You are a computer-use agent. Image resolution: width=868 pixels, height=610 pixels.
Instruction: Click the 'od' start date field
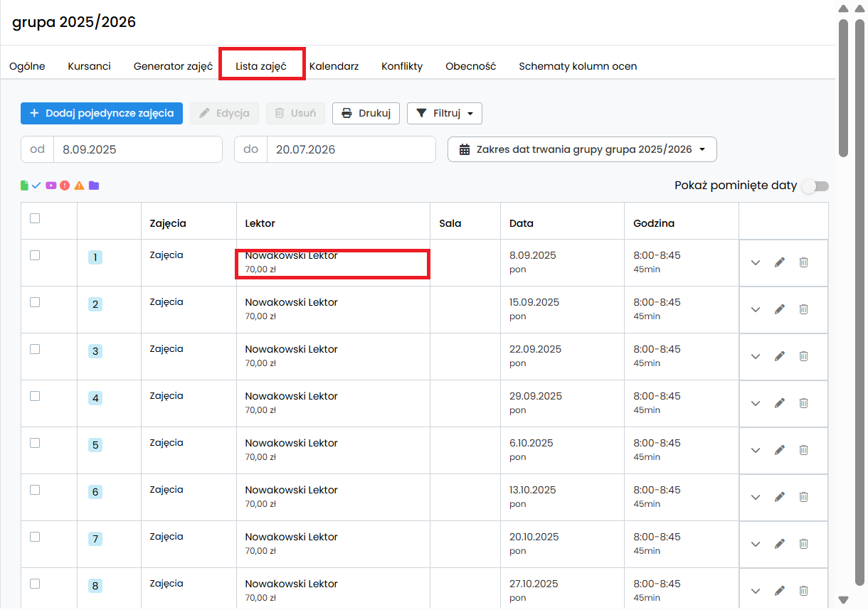[x=137, y=149]
